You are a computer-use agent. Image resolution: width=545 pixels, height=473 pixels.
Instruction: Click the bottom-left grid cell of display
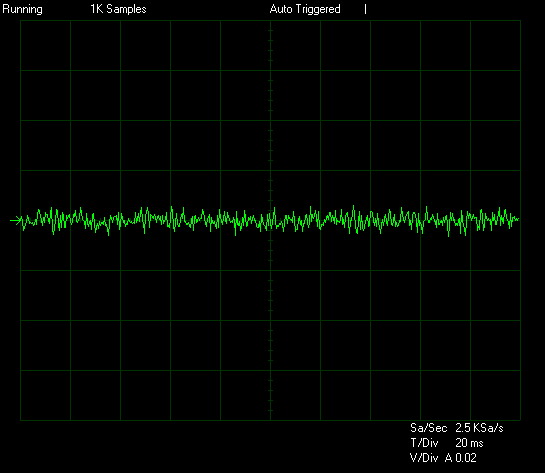46,395
